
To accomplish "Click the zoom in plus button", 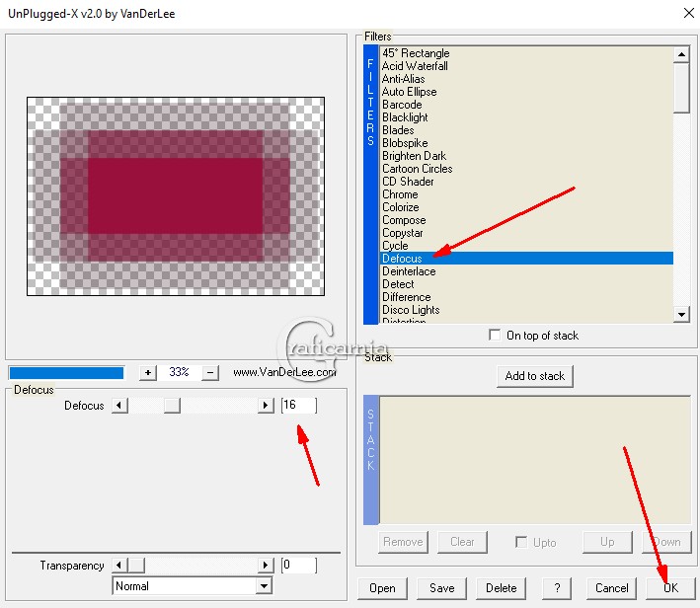I will coord(148,372).
